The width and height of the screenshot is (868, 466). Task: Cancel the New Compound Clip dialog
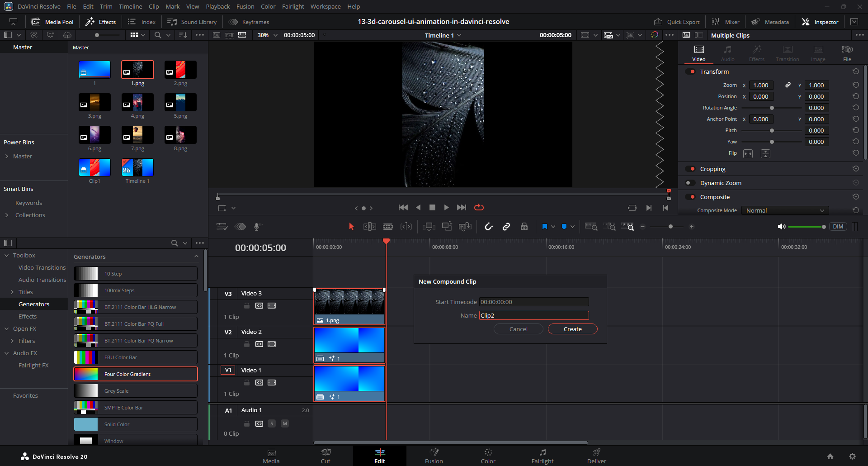(x=518, y=329)
